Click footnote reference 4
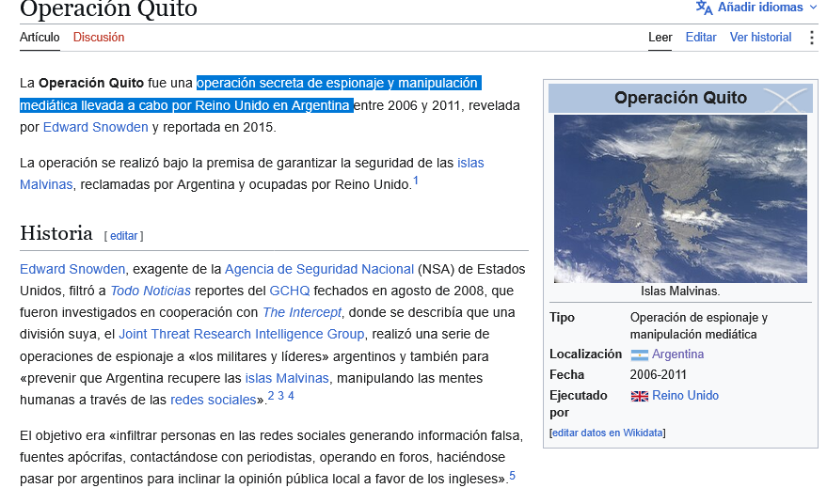 pyautogui.click(x=291, y=396)
